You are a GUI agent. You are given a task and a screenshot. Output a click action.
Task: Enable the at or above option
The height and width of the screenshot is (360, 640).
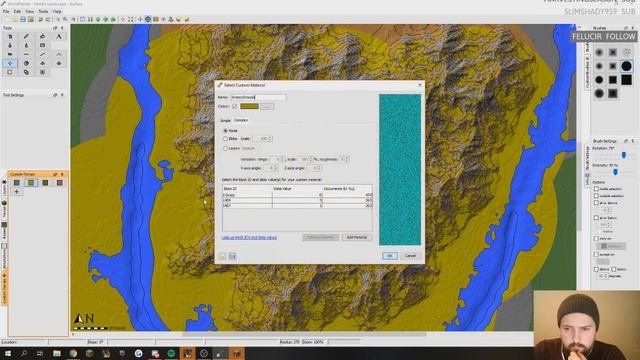(596, 203)
